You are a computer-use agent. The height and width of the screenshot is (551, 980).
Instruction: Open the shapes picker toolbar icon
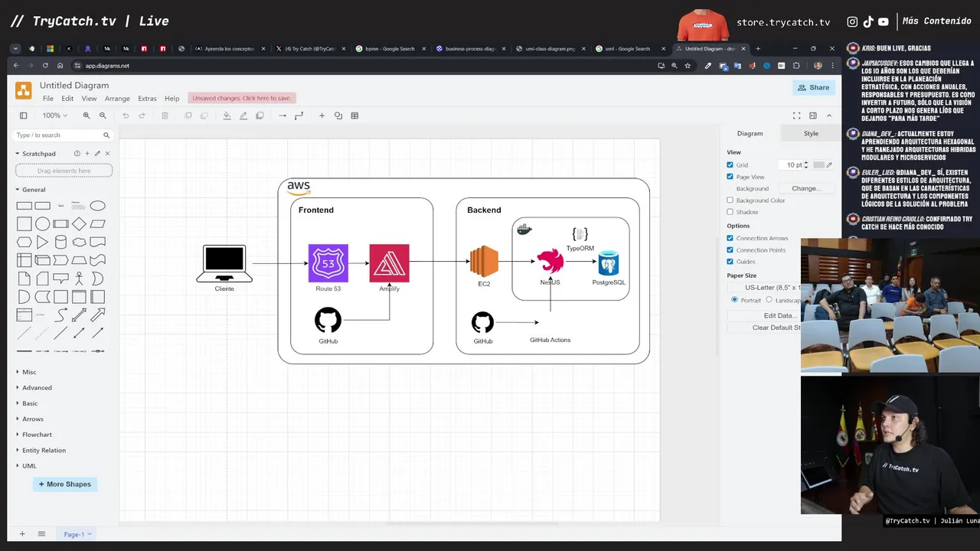(x=338, y=116)
